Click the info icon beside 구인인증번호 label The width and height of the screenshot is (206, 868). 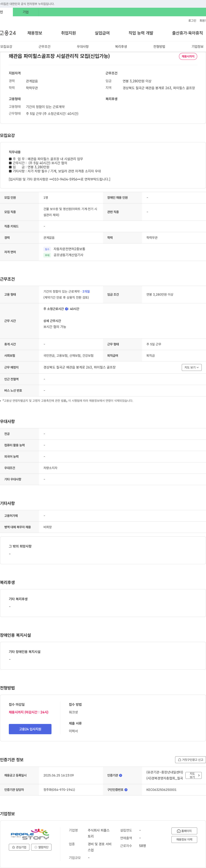[126, 790]
